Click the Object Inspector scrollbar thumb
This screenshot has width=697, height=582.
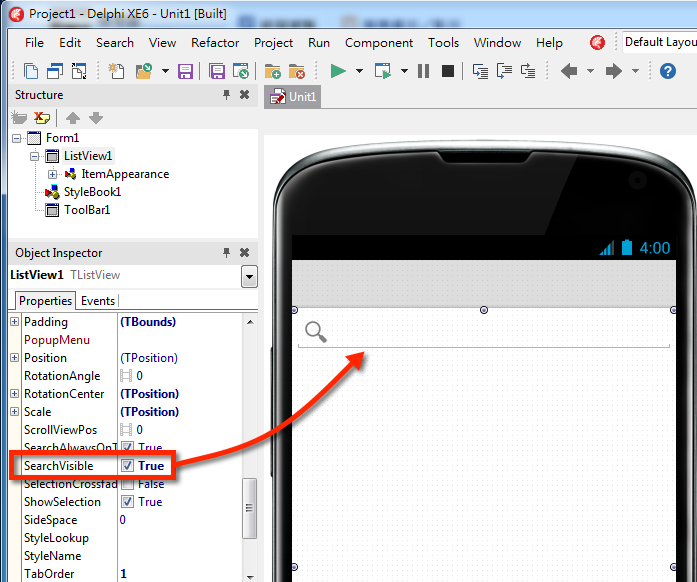pyautogui.click(x=249, y=508)
